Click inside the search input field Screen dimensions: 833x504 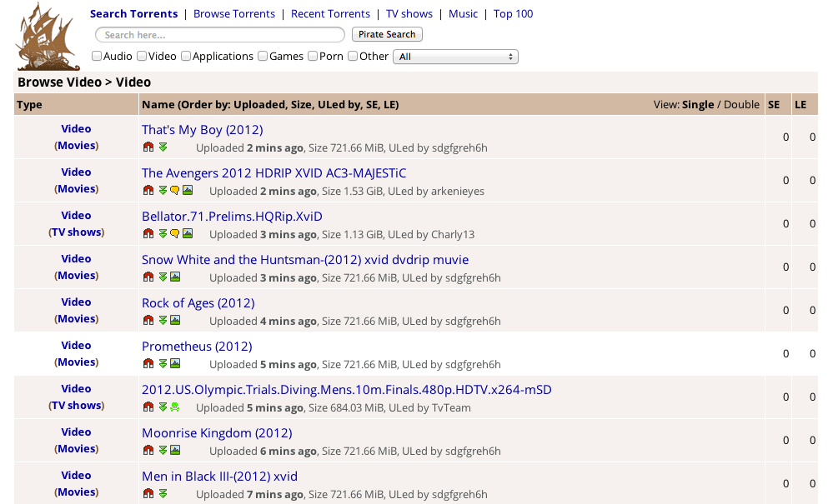(x=219, y=34)
